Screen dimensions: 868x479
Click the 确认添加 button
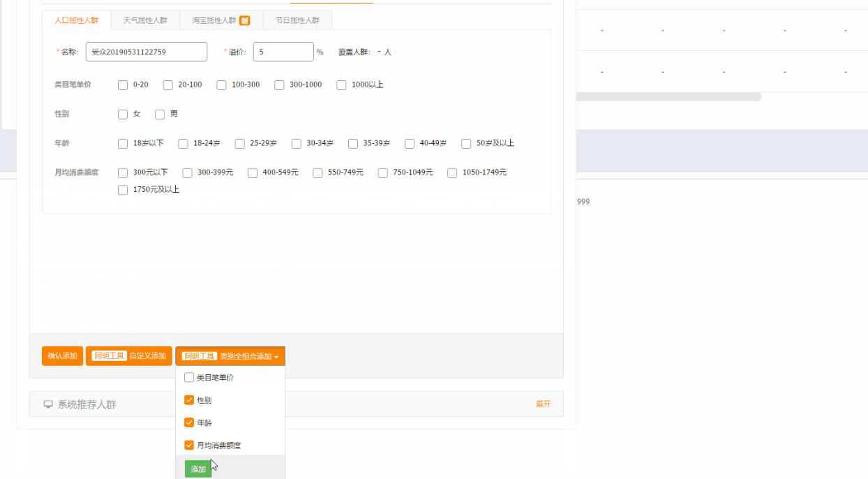(62, 356)
